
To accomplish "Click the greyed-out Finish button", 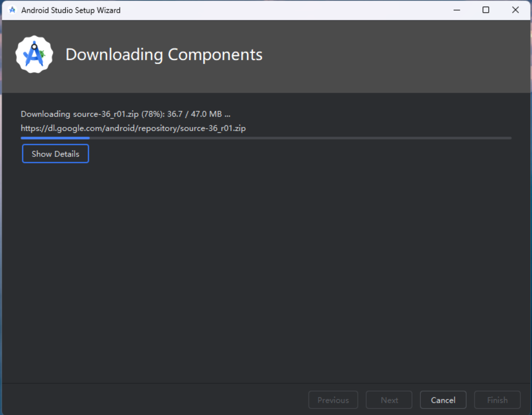I will coord(497,400).
